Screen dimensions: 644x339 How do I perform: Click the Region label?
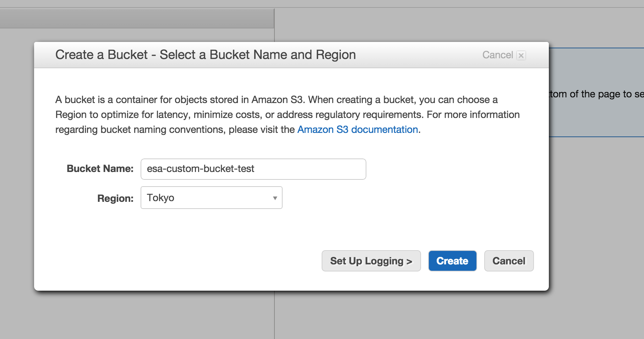coord(115,198)
